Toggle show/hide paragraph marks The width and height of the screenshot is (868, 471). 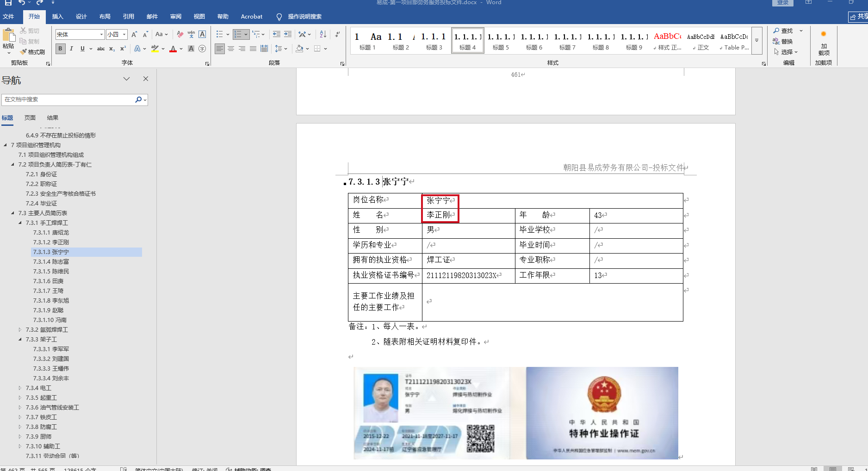click(337, 34)
